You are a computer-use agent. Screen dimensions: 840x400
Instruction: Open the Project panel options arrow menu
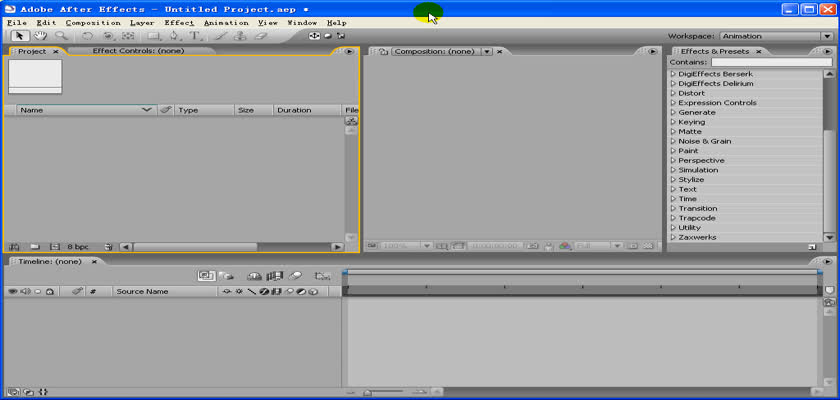pyautogui.click(x=349, y=51)
